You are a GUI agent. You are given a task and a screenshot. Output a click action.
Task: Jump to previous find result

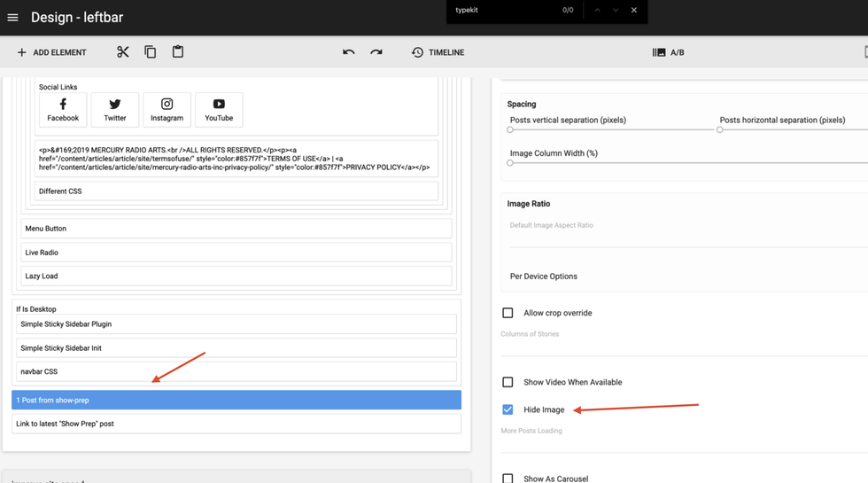pyautogui.click(x=597, y=11)
